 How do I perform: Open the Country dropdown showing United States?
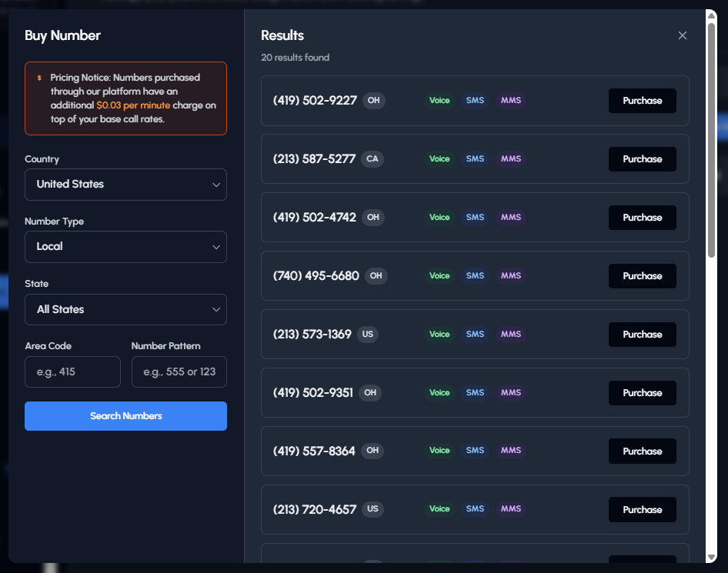[125, 185]
